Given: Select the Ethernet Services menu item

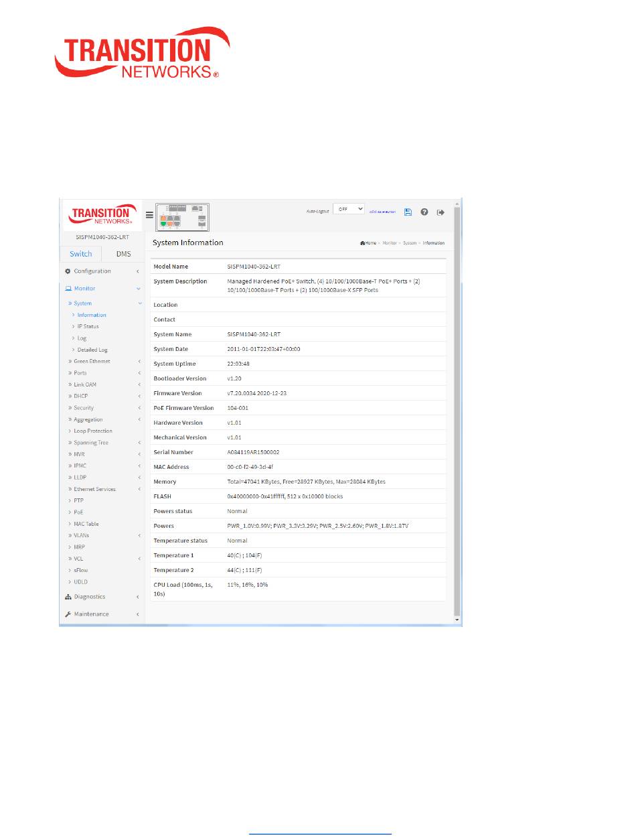Looking at the screenshot, I should [x=94, y=489].
